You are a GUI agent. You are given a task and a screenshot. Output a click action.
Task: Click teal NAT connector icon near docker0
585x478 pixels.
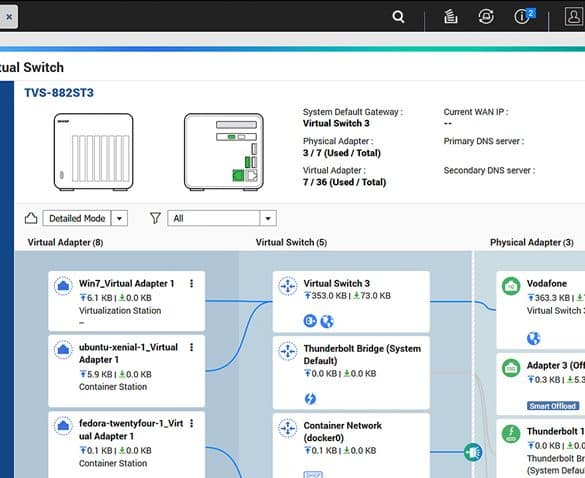coord(473,452)
